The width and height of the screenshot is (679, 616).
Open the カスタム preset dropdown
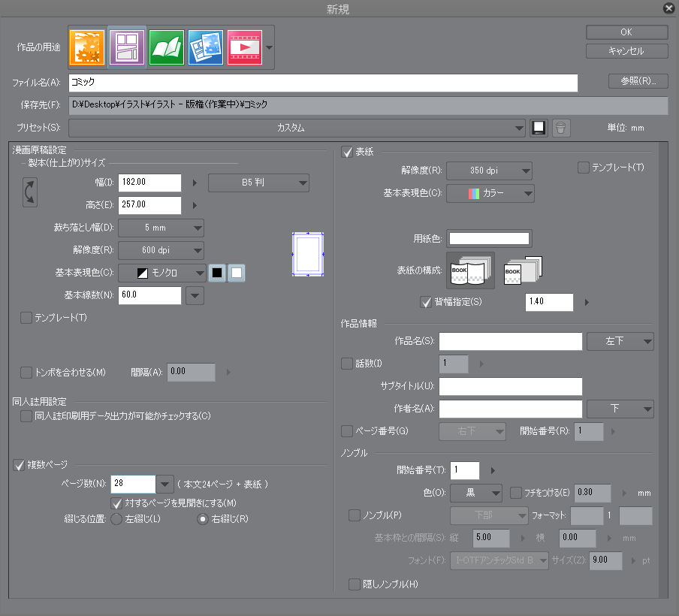(x=297, y=128)
